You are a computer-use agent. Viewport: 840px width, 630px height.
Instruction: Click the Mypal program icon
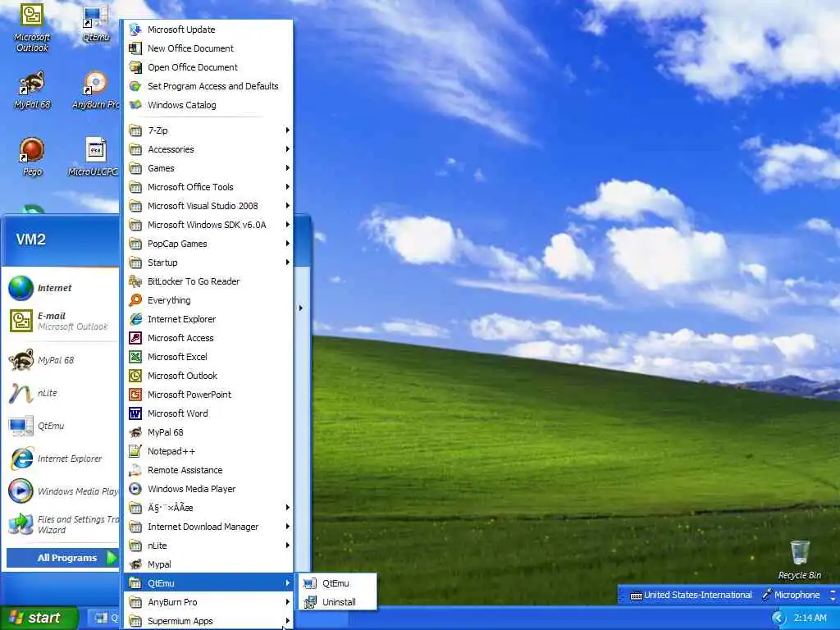135,564
